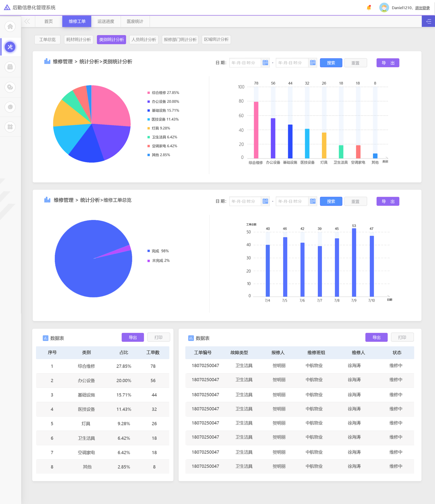The width and height of the screenshot is (435, 504).
Task: Open the pie chart sidebar icon
Action: pyautogui.click(x=10, y=107)
